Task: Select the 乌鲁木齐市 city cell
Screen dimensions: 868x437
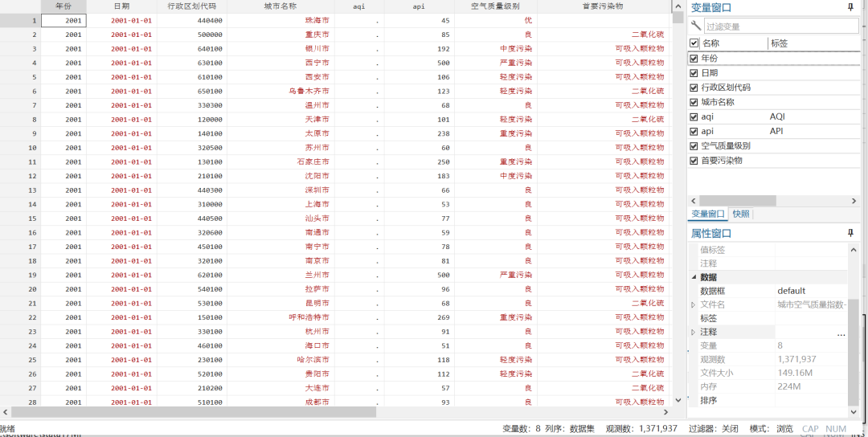Action: [x=280, y=92]
